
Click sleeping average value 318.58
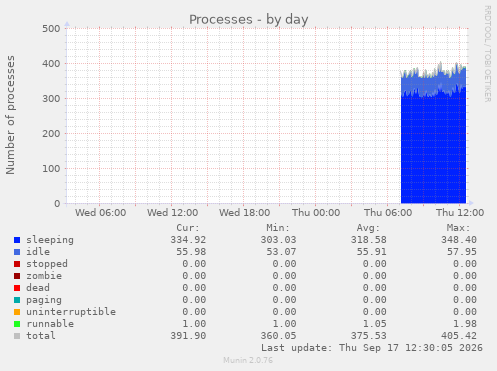(x=369, y=240)
